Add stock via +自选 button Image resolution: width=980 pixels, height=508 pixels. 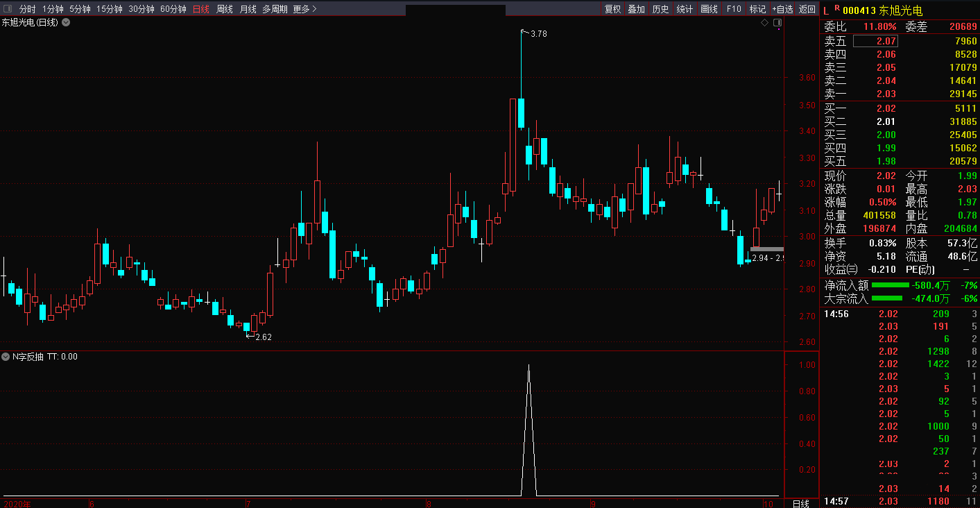pyautogui.click(x=782, y=9)
